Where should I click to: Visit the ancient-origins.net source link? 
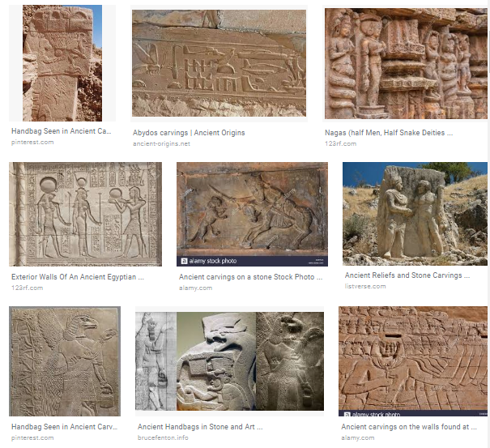click(161, 144)
